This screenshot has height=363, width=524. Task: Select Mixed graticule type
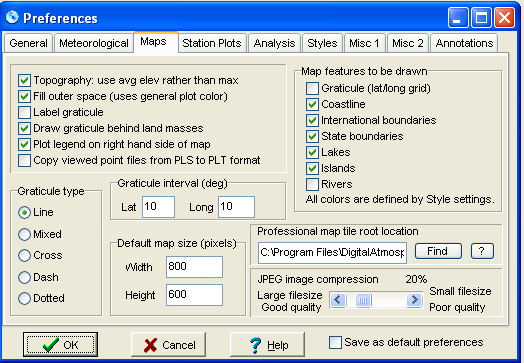point(24,234)
